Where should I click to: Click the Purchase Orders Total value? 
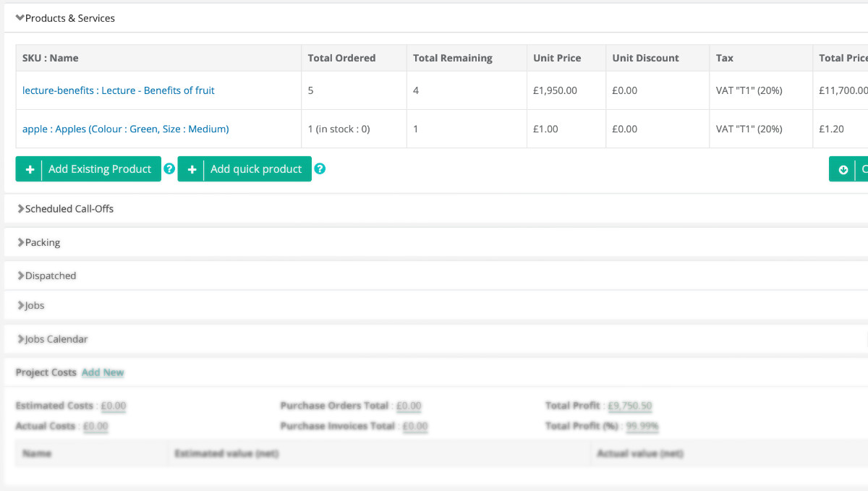[409, 406]
